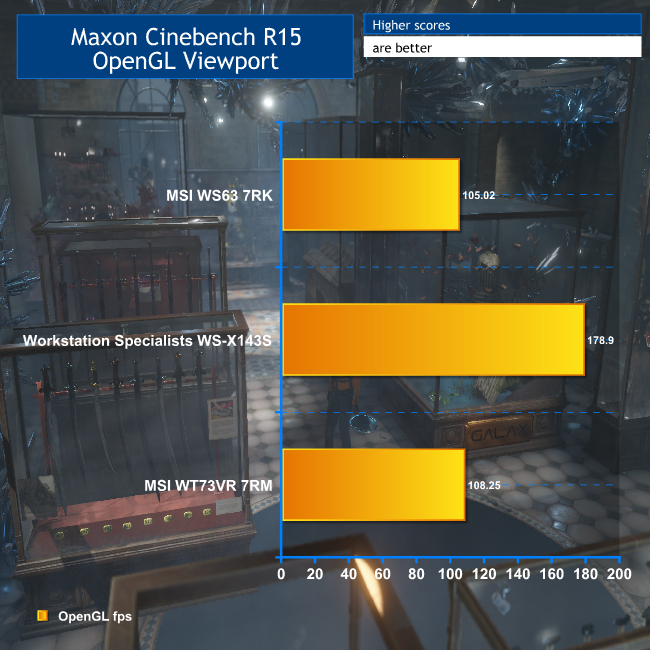Click the 'MSI WS63 7RK' axis label
The height and width of the screenshot is (650, 650).
[x=219, y=195]
